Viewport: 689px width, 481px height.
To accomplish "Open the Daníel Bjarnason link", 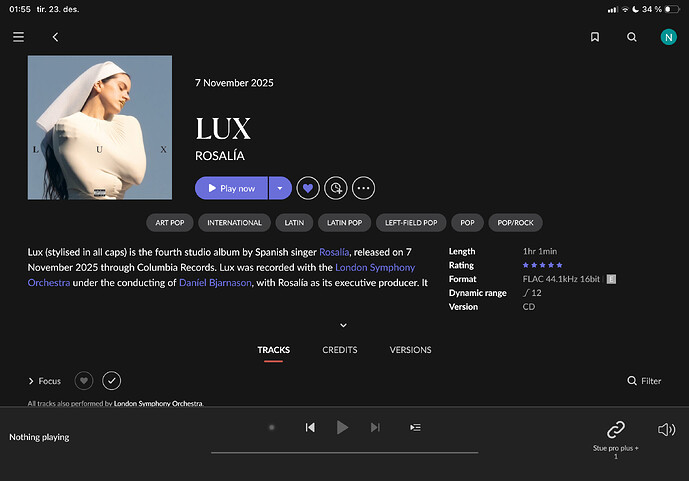I will pos(215,282).
